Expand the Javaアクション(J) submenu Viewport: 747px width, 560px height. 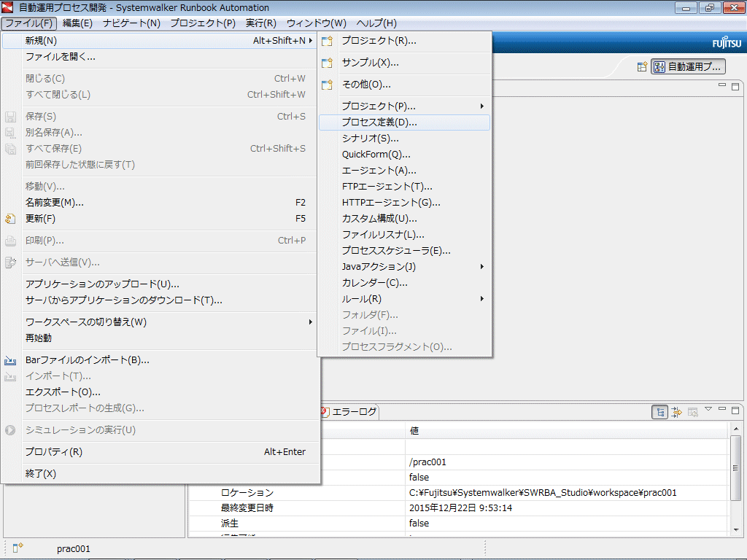(x=404, y=267)
